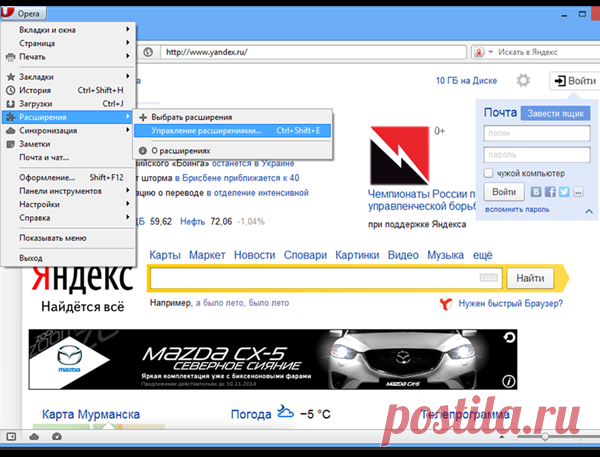Image resolution: width=600 pixels, height=457 pixels.
Task: Open the Маркет link
Action: coord(207,255)
